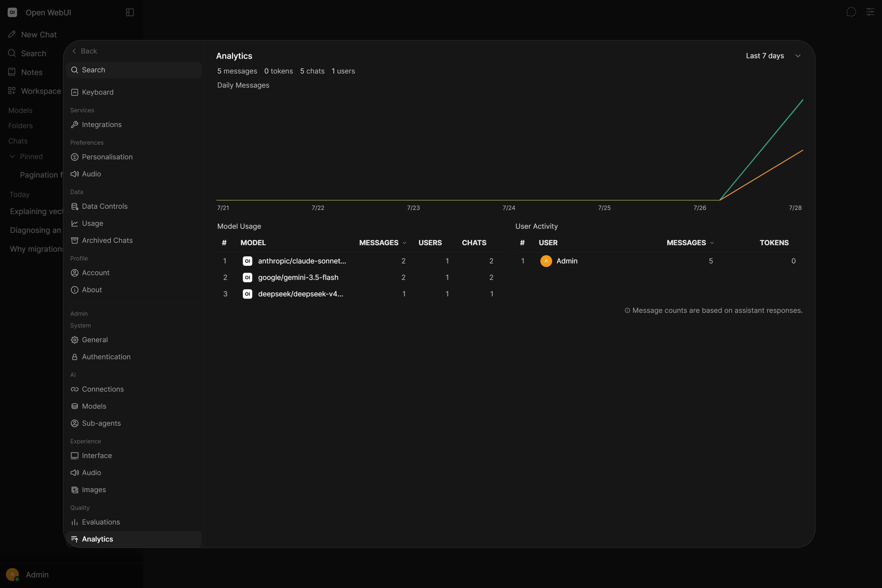Click the 5 messages summary stat
Image resolution: width=882 pixels, height=588 pixels.
(237, 71)
